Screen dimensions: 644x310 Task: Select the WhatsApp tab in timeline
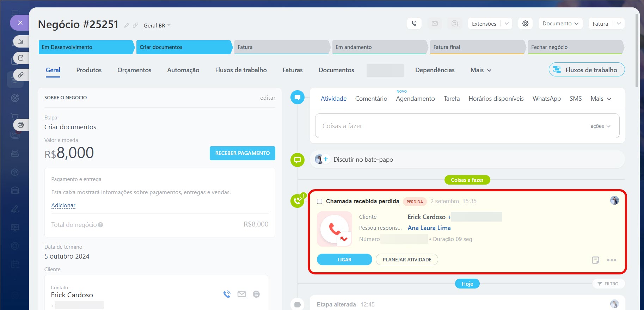[x=546, y=99]
